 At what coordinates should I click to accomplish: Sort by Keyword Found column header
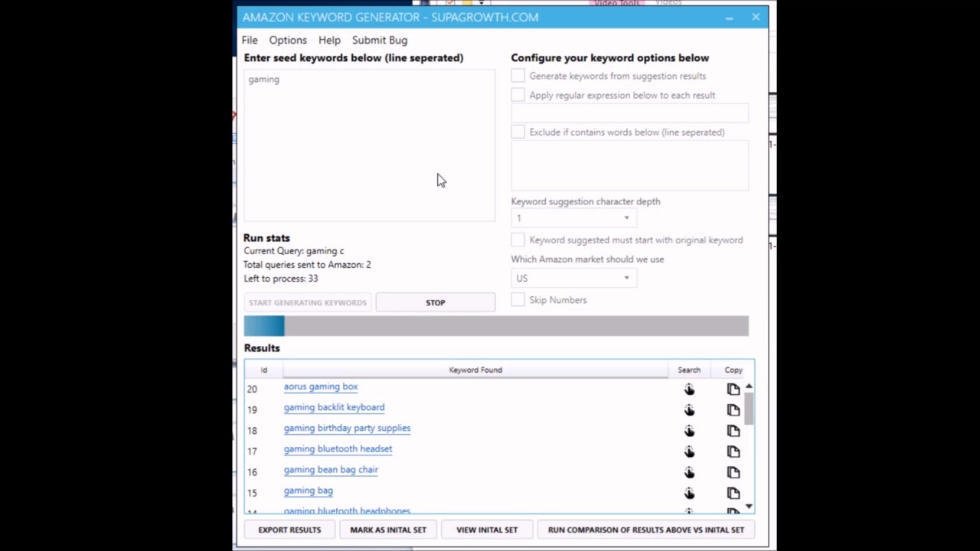point(475,370)
